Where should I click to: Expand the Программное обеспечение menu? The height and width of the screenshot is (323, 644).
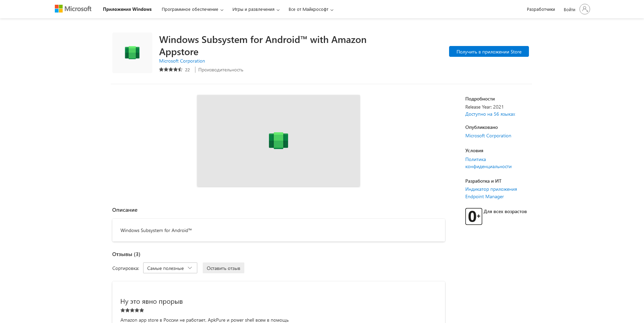click(192, 9)
